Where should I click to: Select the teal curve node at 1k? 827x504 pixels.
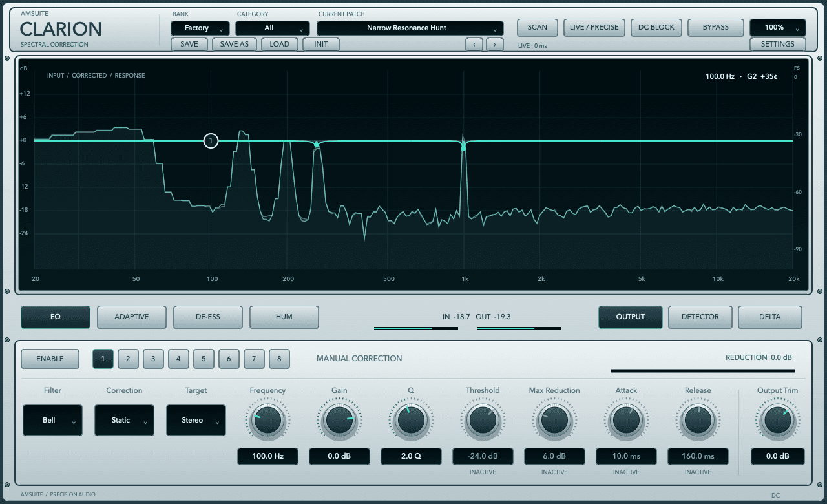(463, 148)
